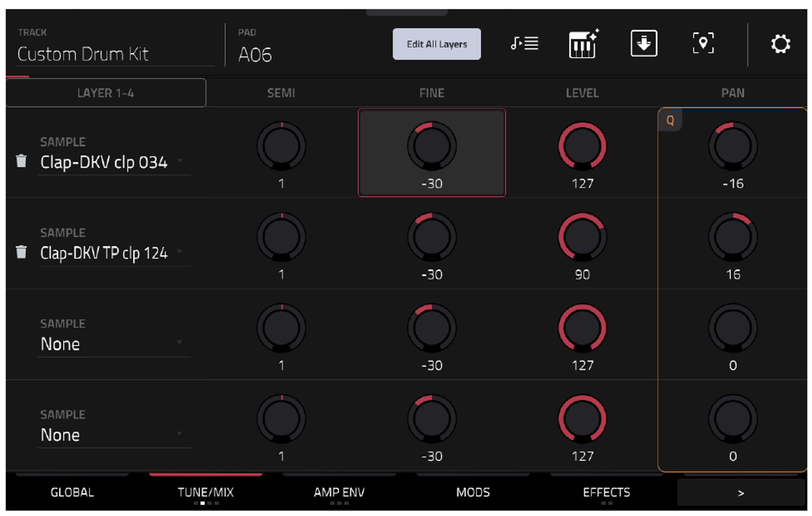This screenshot has height=516, width=812.
Task: Click the download-to-box save icon
Action: [644, 43]
